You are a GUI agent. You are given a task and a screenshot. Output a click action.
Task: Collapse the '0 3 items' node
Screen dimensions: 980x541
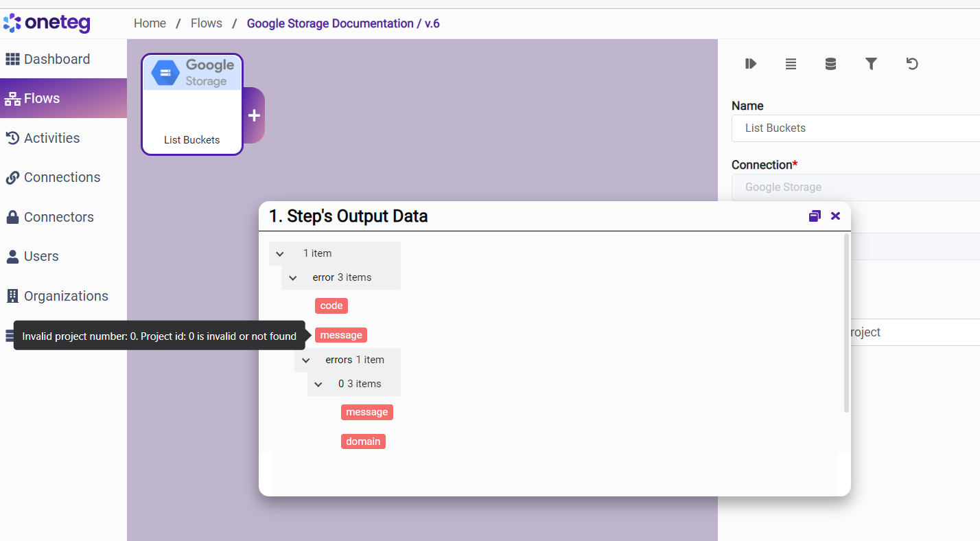(x=318, y=384)
